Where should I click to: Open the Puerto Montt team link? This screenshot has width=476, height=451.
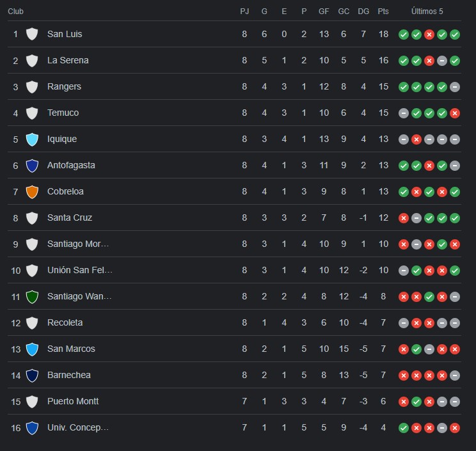(73, 401)
